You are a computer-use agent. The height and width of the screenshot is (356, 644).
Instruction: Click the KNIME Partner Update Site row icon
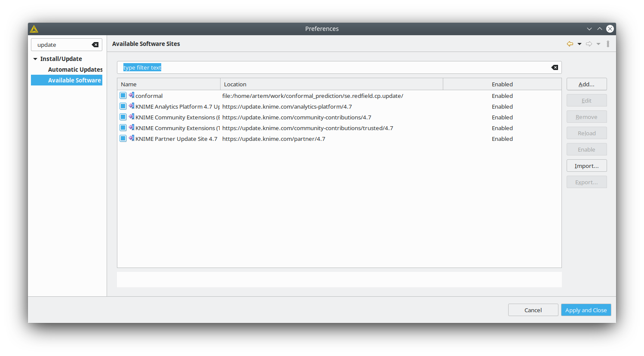coord(132,138)
